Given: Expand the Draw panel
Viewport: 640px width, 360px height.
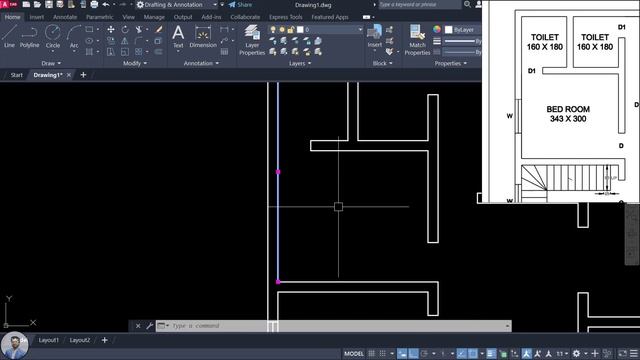Looking at the screenshot, I should click(51, 63).
